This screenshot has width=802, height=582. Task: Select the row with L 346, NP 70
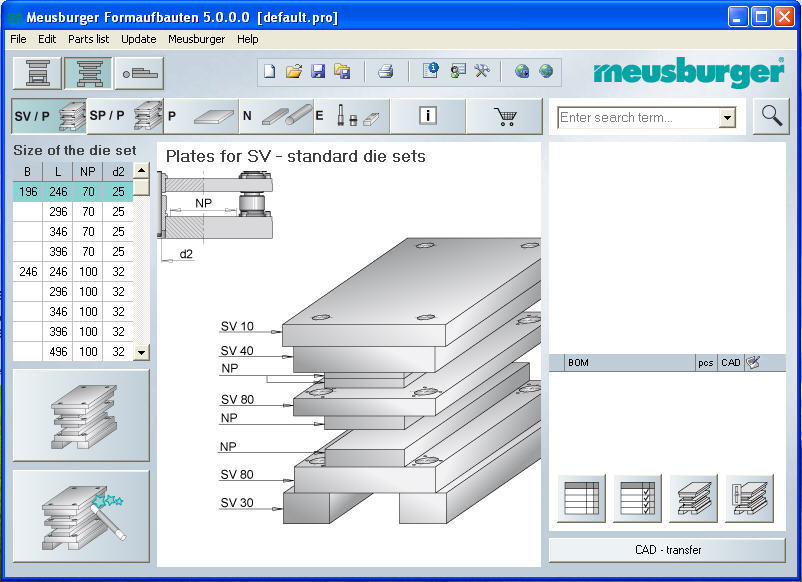73,231
